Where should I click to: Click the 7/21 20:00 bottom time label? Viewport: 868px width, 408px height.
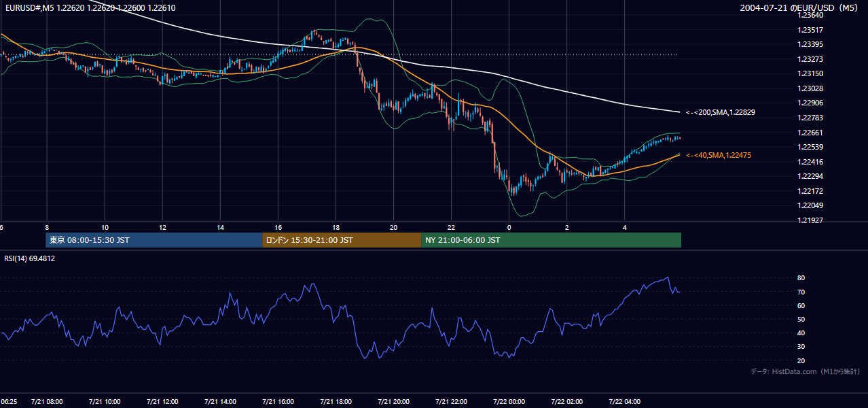393,402
